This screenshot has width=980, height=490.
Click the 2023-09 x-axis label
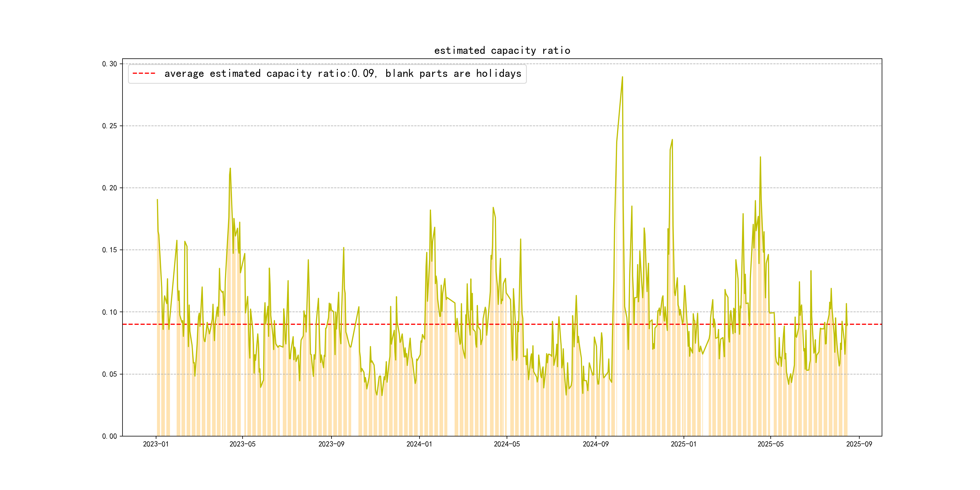pos(331,444)
